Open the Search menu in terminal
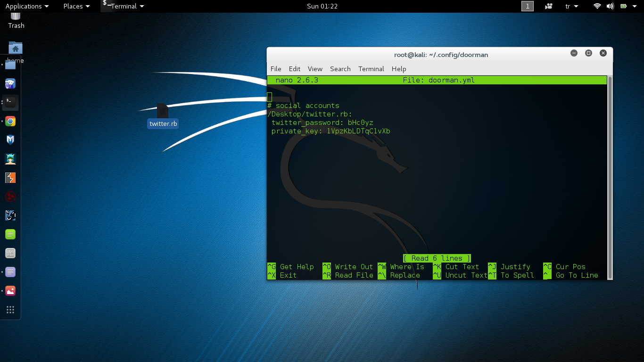This screenshot has width=644, height=362. [x=340, y=69]
